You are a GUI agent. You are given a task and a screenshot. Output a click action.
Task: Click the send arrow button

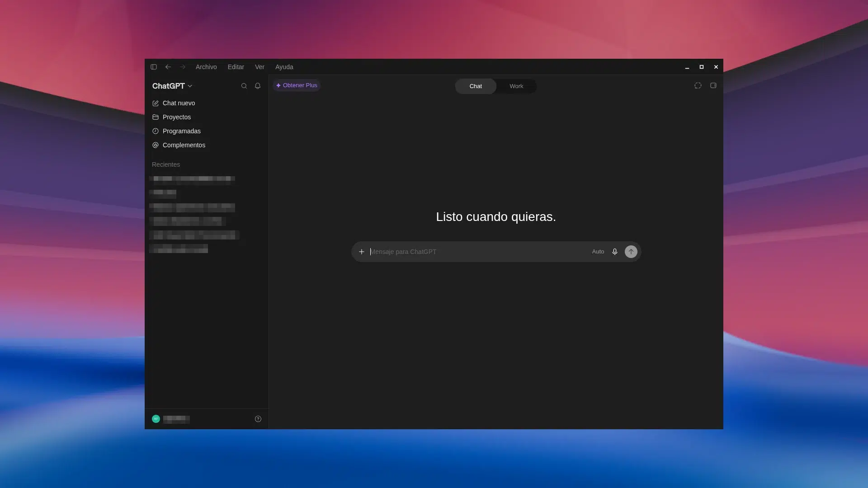click(x=631, y=252)
